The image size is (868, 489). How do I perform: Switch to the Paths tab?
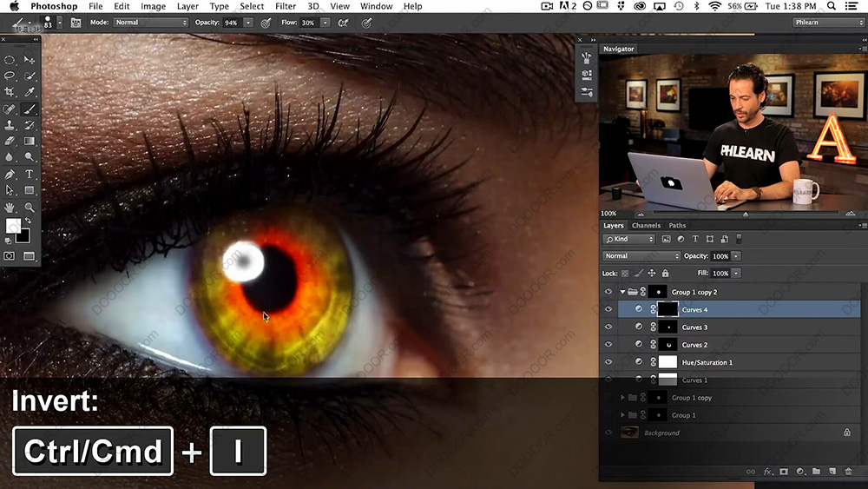pyautogui.click(x=677, y=226)
